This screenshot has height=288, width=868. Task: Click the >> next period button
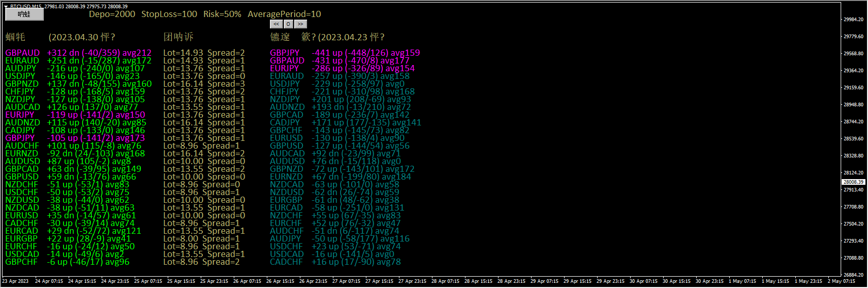[300, 24]
